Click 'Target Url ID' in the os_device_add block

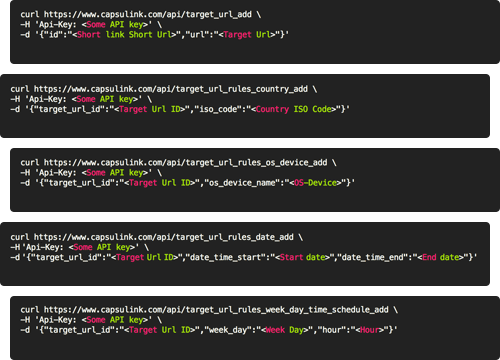(160, 183)
